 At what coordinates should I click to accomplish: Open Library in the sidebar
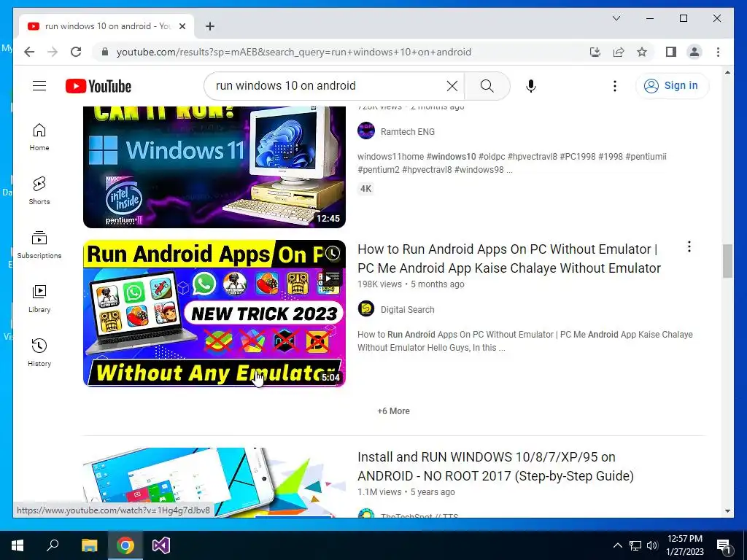click(39, 298)
